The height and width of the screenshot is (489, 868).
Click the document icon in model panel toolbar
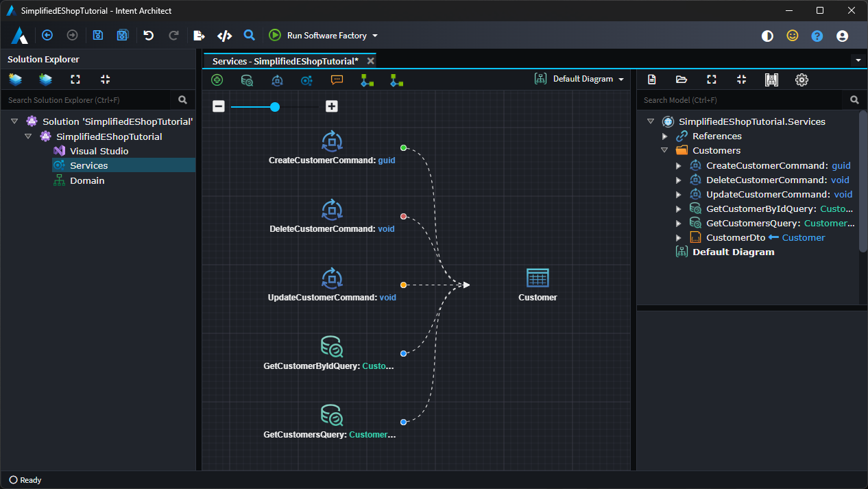(652, 80)
